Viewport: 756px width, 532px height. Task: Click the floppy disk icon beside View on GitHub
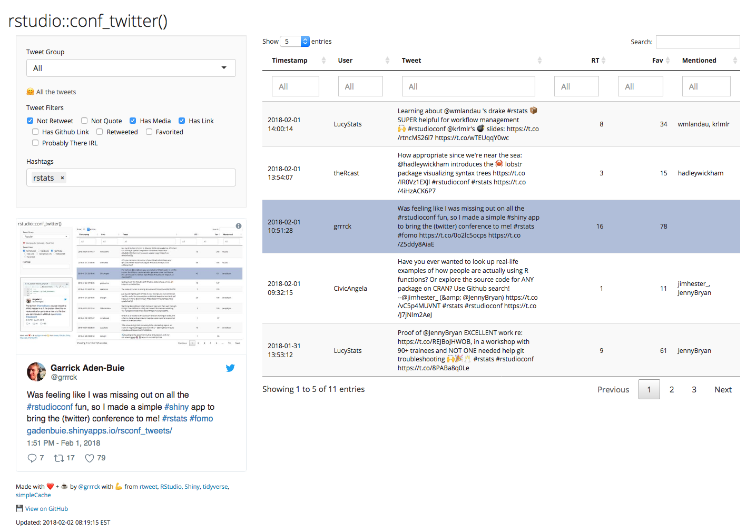19,509
